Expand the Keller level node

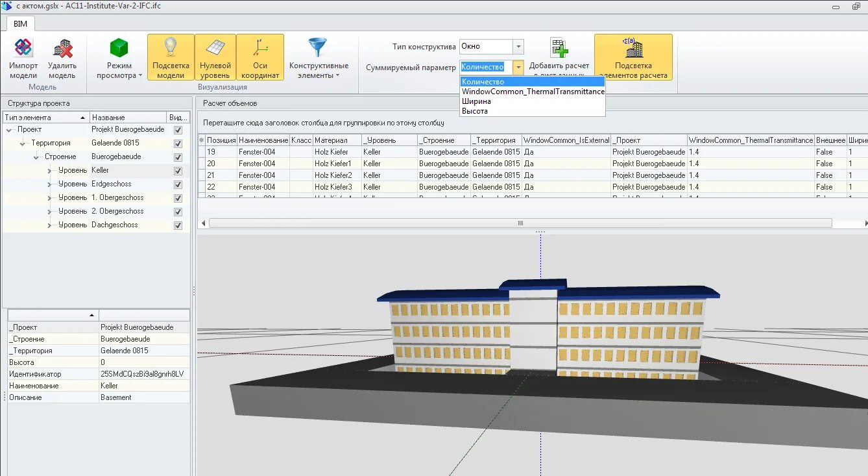50,171
